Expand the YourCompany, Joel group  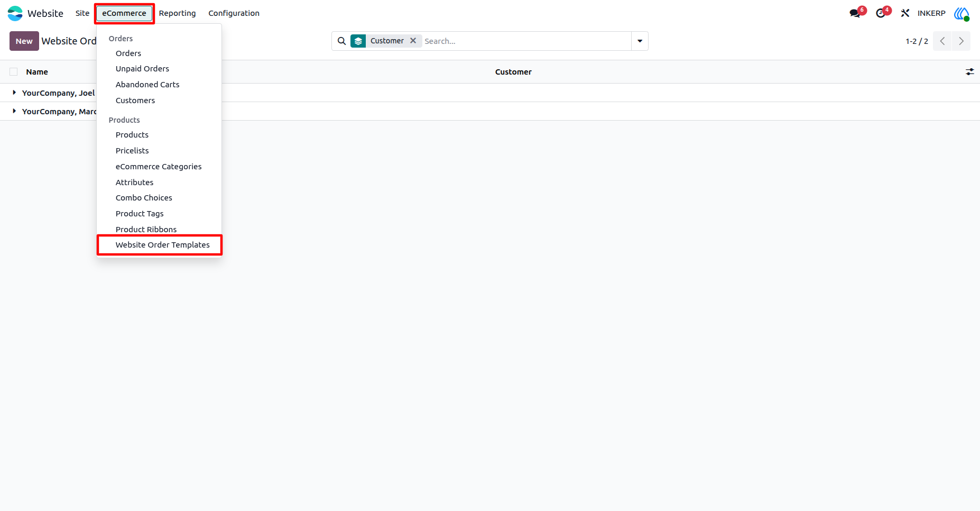(14, 93)
